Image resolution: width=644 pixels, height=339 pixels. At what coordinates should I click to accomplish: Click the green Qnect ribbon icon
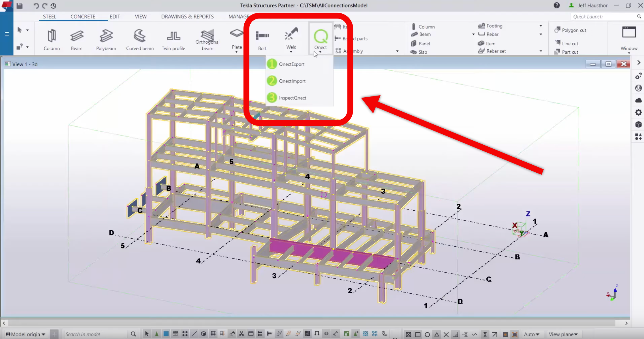[321, 36]
